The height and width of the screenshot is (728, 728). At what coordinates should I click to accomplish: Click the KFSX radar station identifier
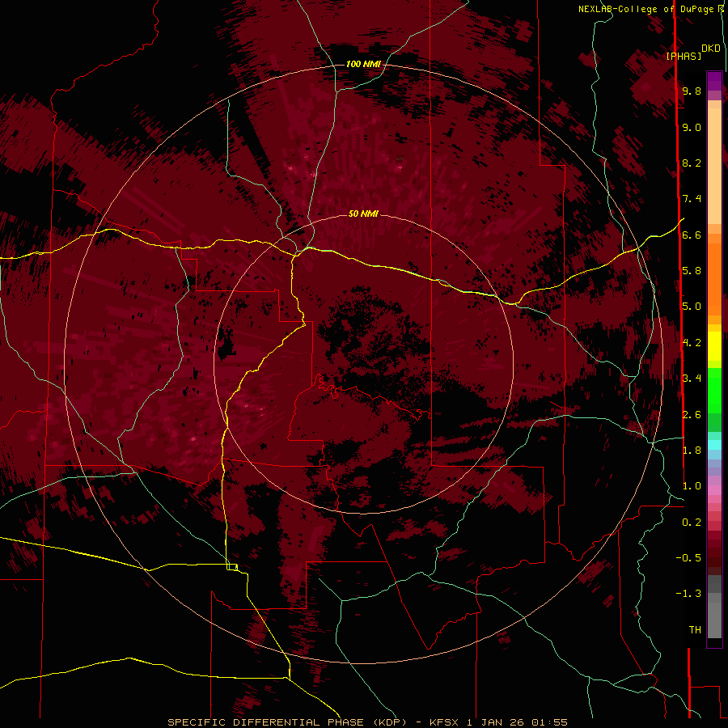[446, 722]
